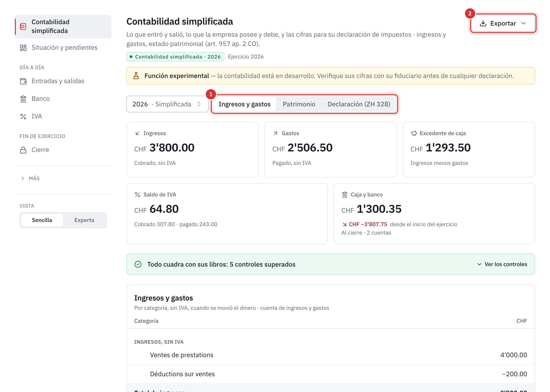Click the red downward arrow icon near CHF −3'807.75
Screen dimensions: 550x392
(x=344, y=225)
